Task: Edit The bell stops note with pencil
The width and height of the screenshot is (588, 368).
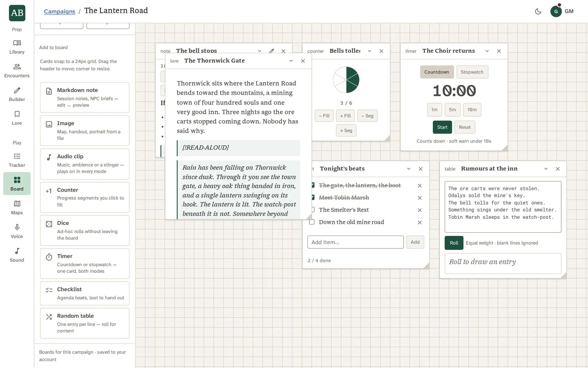Action: tap(272, 51)
